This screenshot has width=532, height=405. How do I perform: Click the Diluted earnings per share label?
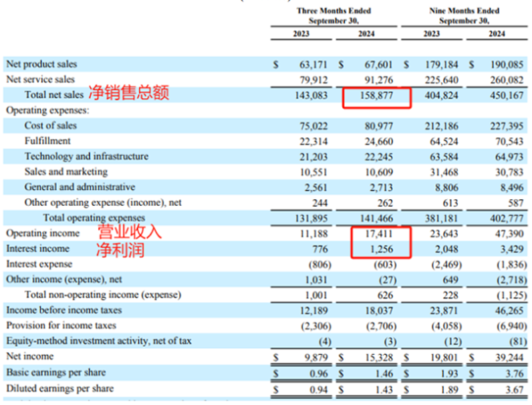(60, 388)
